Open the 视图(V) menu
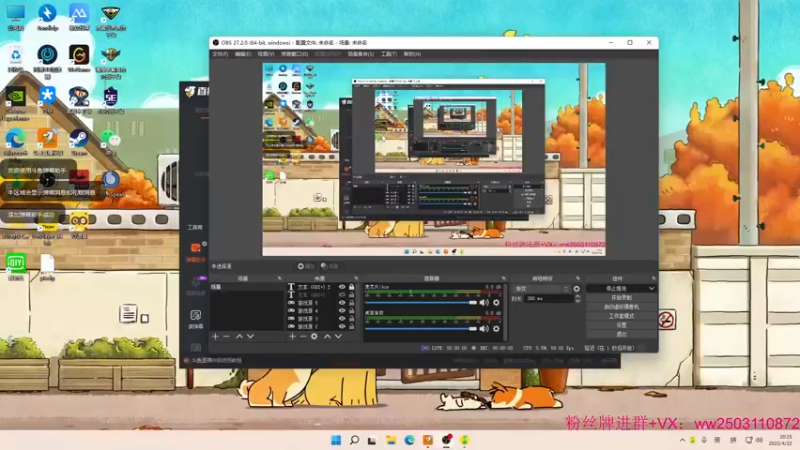Screen dimensions: 800x450 pos(266,54)
